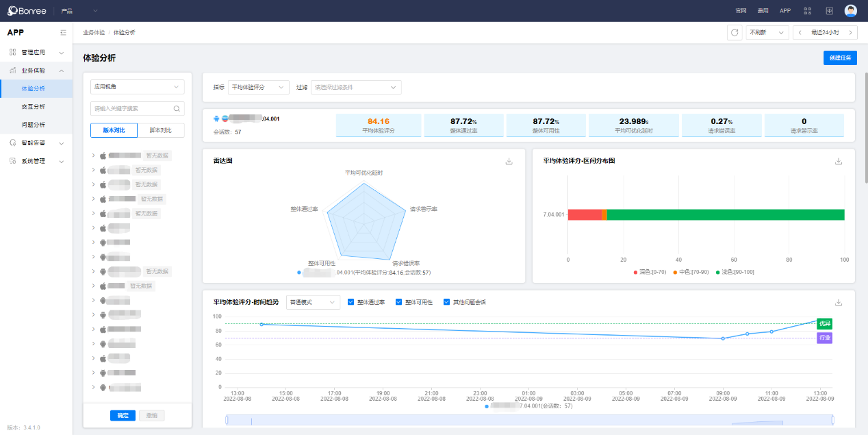Switch language with the 中 icon
This screenshot has height=435, width=868.
point(829,10)
